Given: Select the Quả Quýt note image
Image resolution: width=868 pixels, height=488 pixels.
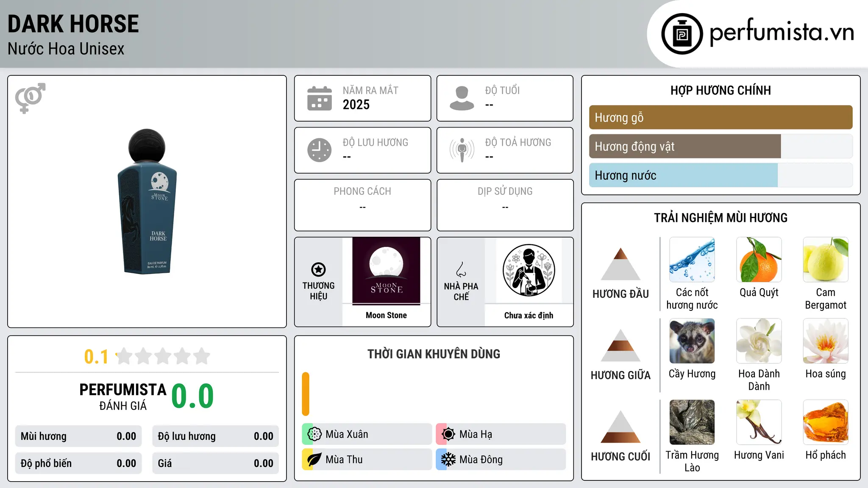Looking at the screenshot, I should (759, 260).
